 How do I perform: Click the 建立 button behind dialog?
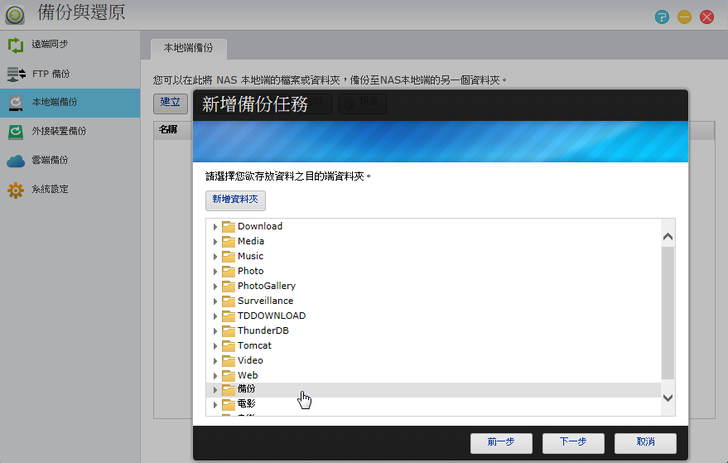[170, 103]
